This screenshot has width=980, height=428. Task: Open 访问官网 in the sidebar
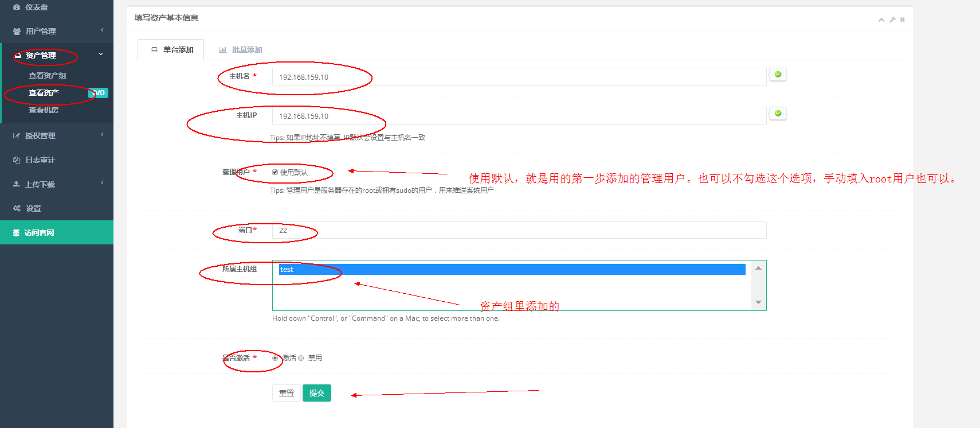click(57, 232)
